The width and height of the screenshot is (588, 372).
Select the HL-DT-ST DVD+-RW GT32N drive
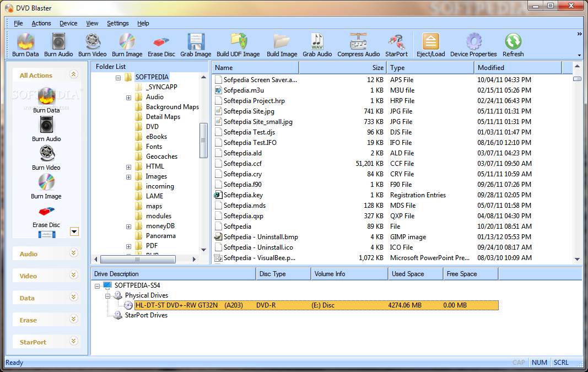[x=316, y=305]
